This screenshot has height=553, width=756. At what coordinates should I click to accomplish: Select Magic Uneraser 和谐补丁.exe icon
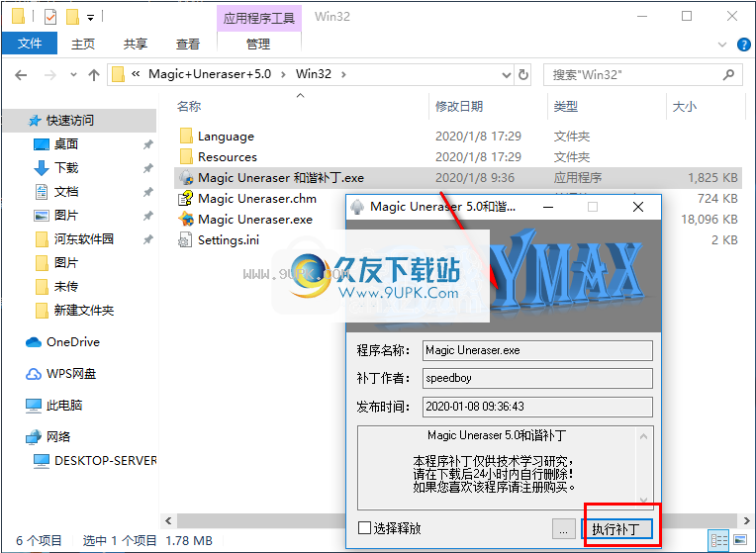tap(186, 177)
